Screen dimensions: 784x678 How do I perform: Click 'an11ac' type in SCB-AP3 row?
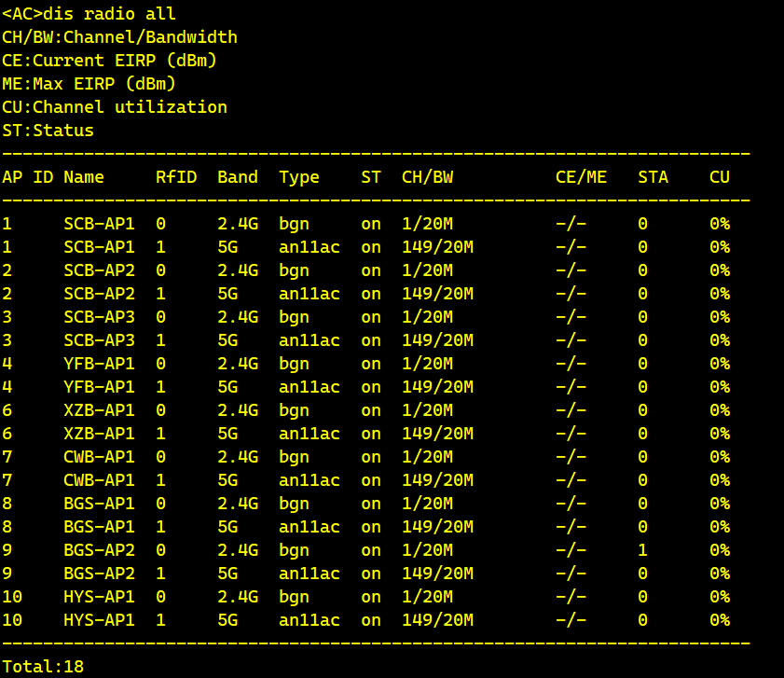point(309,340)
